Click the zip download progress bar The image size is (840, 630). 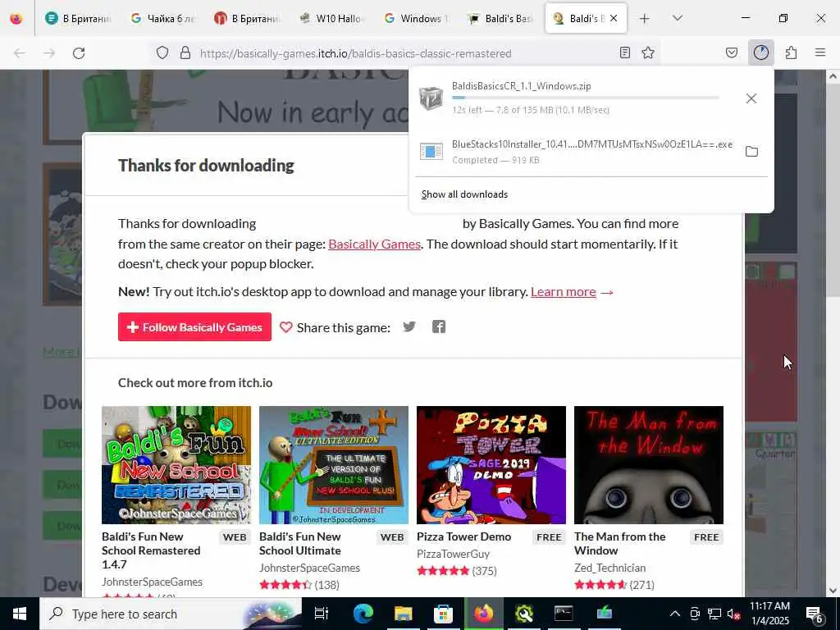click(586, 98)
